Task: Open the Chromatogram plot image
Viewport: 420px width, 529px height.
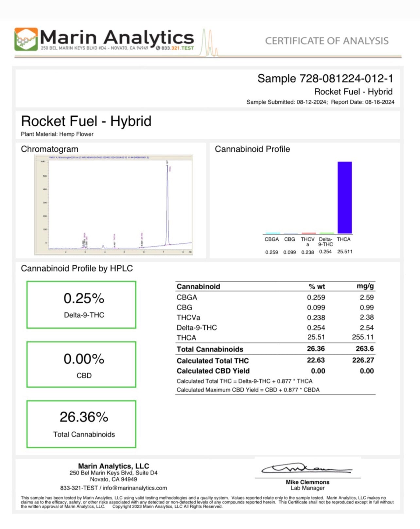Action: 114,205
